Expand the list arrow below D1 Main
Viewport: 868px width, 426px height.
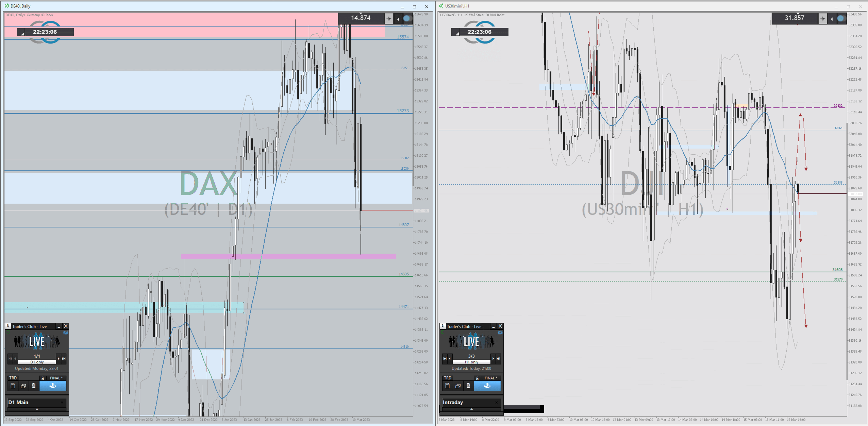tap(37, 409)
